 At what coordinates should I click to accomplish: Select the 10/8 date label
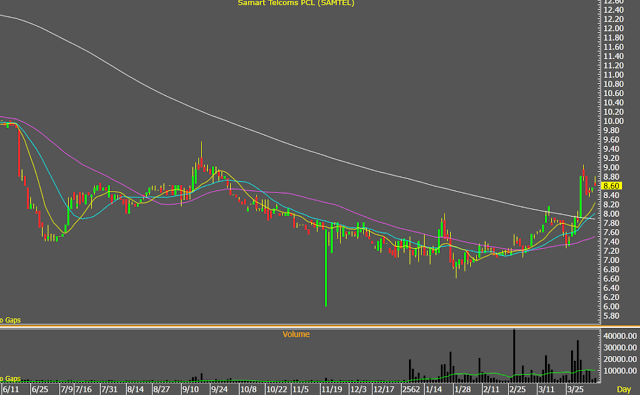[248, 389]
